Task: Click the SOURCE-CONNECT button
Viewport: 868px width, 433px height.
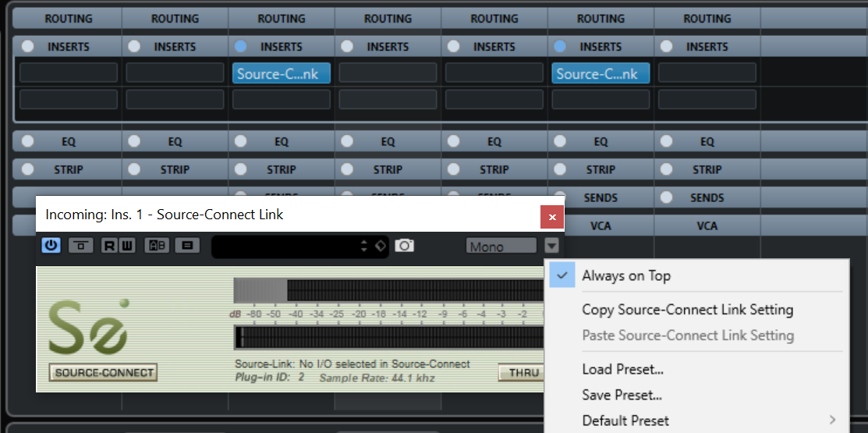Action: [x=103, y=373]
